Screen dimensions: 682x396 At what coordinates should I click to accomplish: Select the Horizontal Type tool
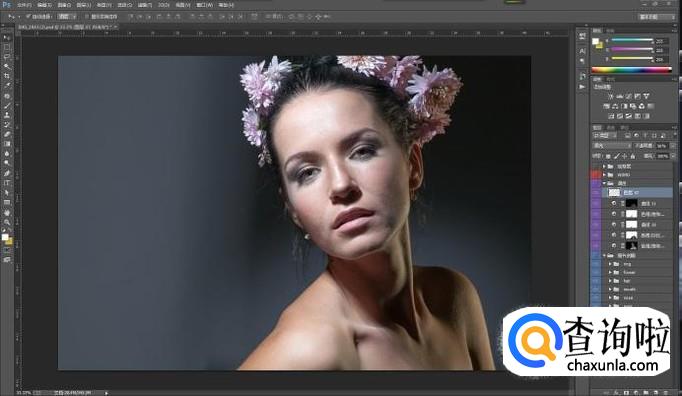pos(7,183)
